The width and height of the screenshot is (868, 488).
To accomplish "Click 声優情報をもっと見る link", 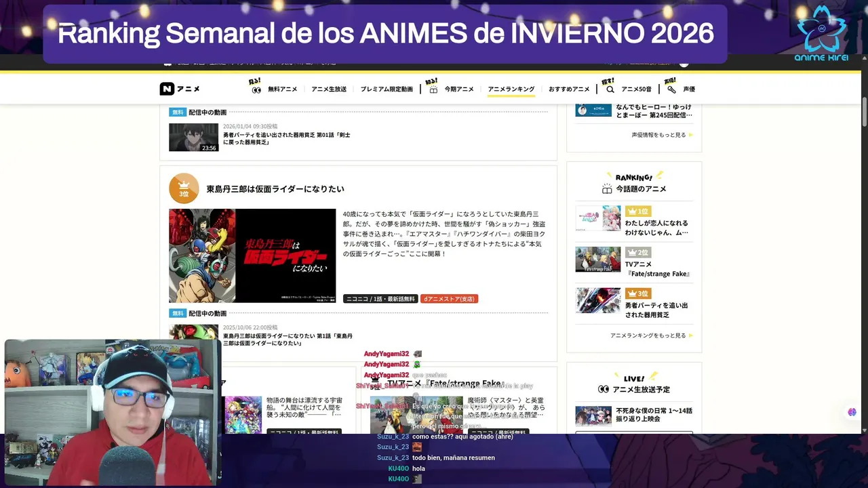I will click(658, 135).
